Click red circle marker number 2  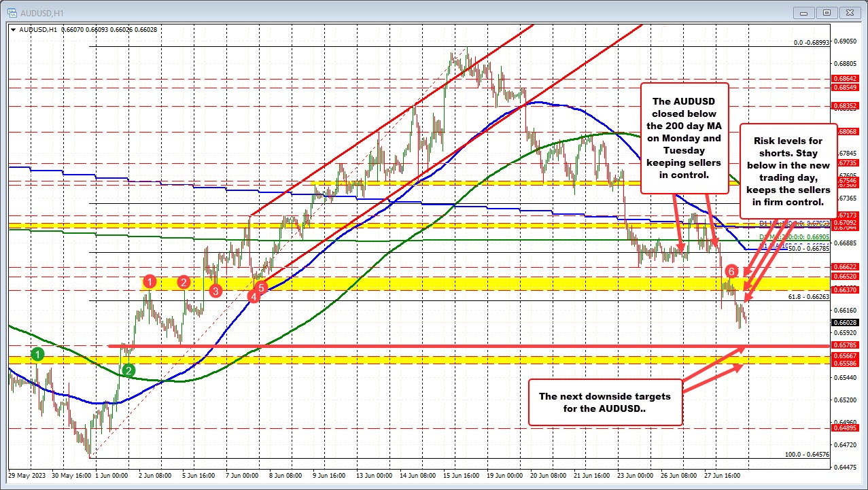pyautogui.click(x=184, y=282)
